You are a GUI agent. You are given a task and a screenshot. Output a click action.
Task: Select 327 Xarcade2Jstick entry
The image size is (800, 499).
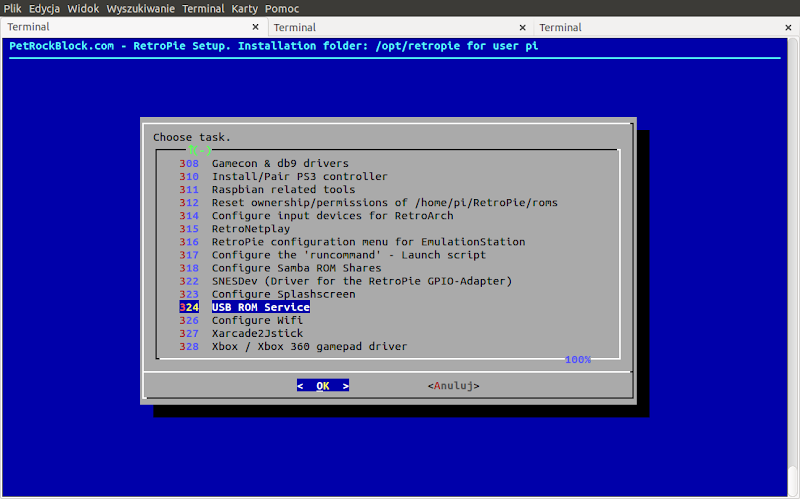pos(241,334)
